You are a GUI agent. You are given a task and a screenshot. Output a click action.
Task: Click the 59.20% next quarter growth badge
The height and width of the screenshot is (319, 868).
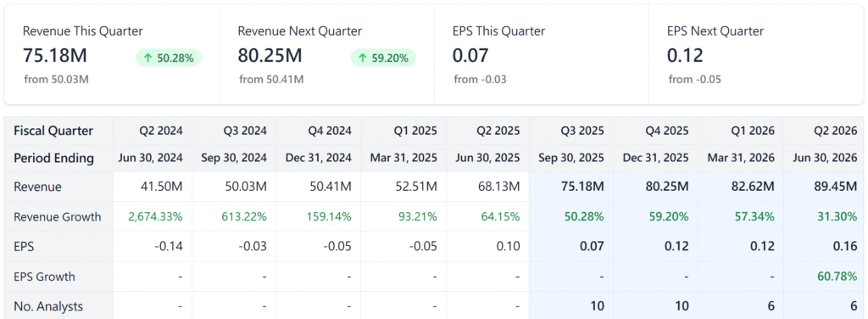[384, 58]
